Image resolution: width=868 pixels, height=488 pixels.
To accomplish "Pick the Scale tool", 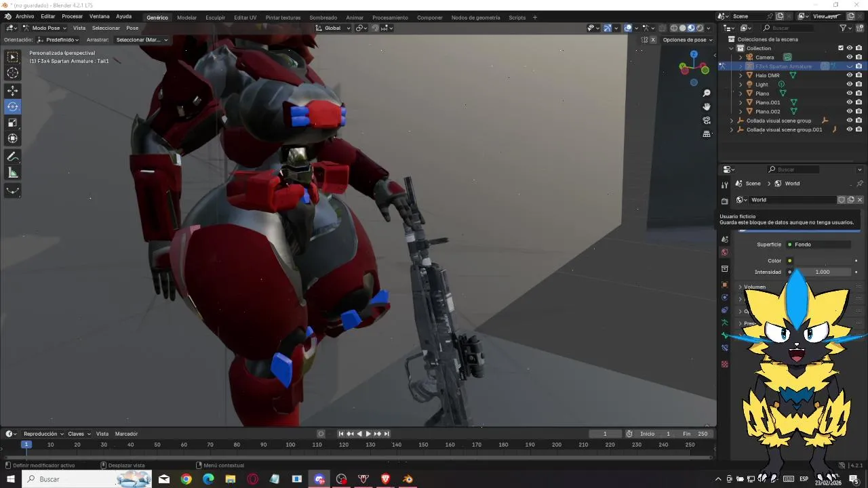I will tap(13, 123).
